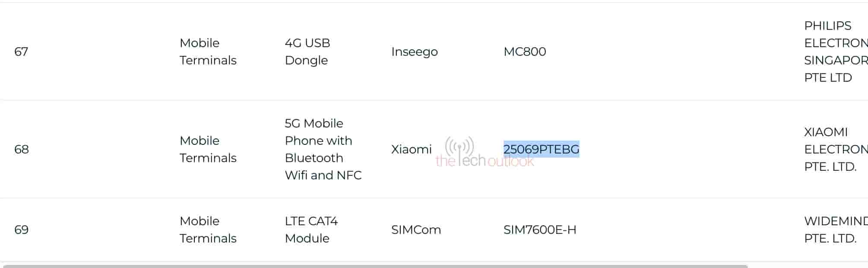This screenshot has height=268, width=868.
Task: Click row number 69
Action: (22, 230)
